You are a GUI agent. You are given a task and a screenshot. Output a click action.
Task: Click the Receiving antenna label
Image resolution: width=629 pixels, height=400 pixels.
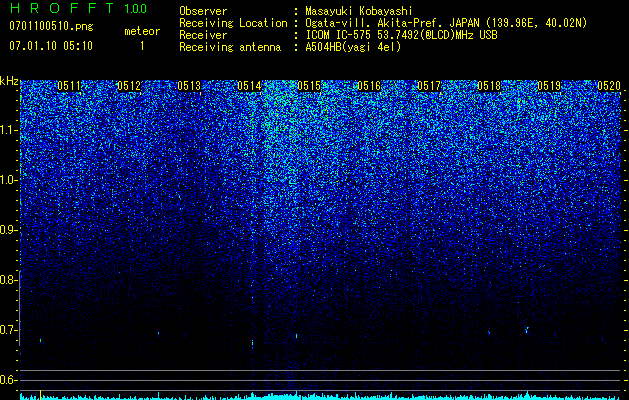click(x=230, y=47)
